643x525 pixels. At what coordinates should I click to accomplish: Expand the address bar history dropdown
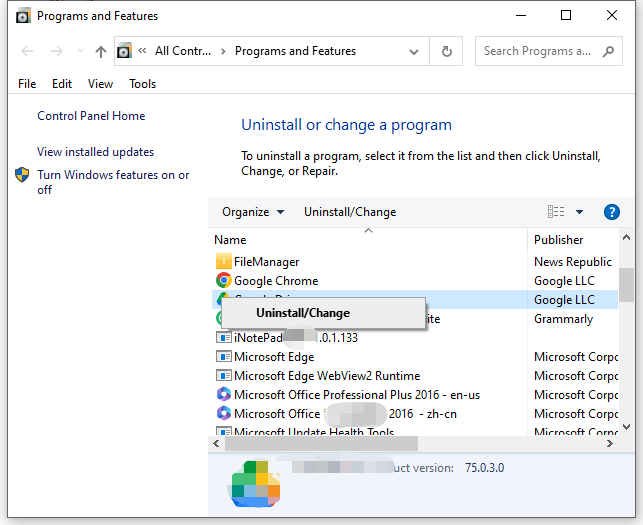click(x=414, y=52)
